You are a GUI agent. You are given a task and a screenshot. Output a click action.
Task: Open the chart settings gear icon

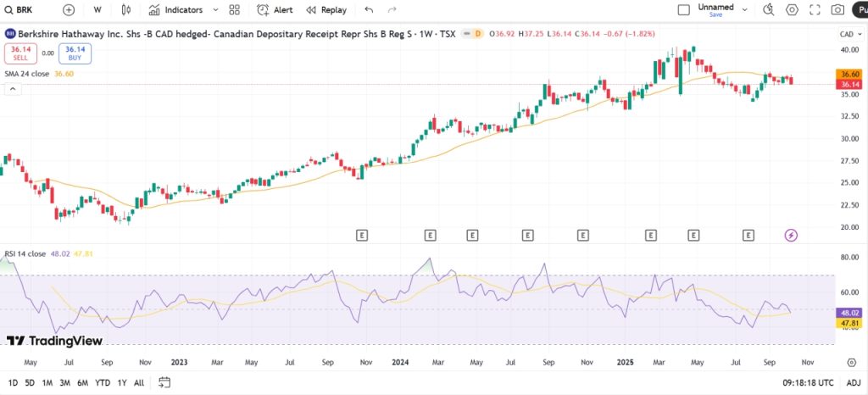point(793,10)
